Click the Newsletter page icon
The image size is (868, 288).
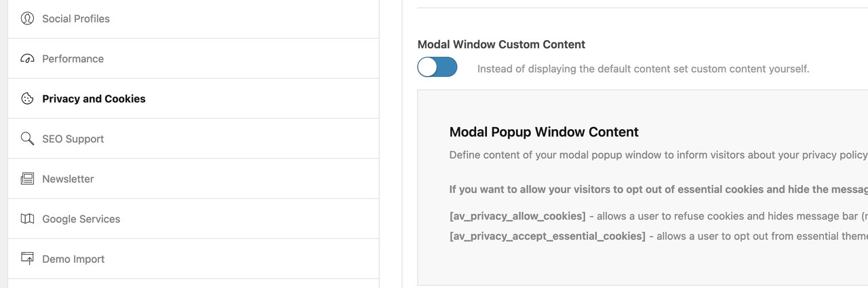click(27, 179)
